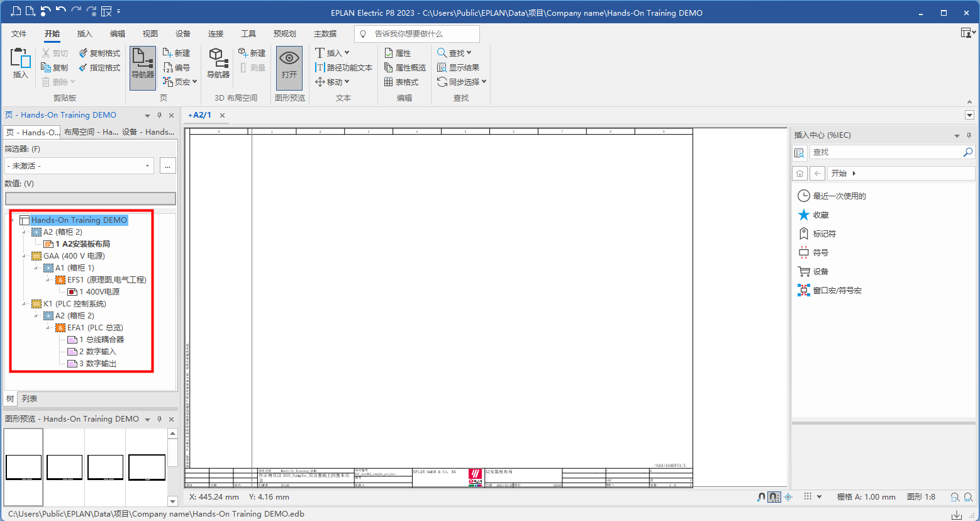980x521 pixels.
Task: Click Favorites (收藏) in the Insert Center
Action: [x=820, y=215]
